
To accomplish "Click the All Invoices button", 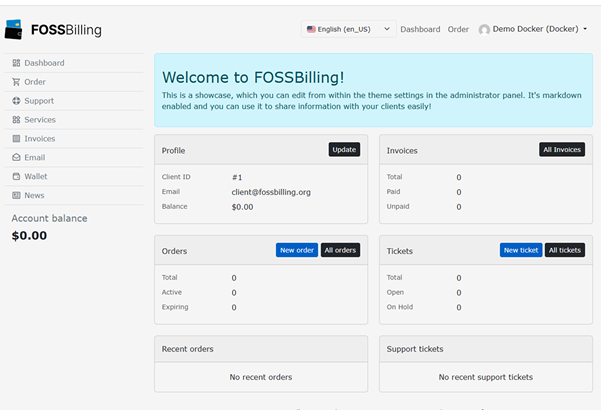I will point(562,149).
